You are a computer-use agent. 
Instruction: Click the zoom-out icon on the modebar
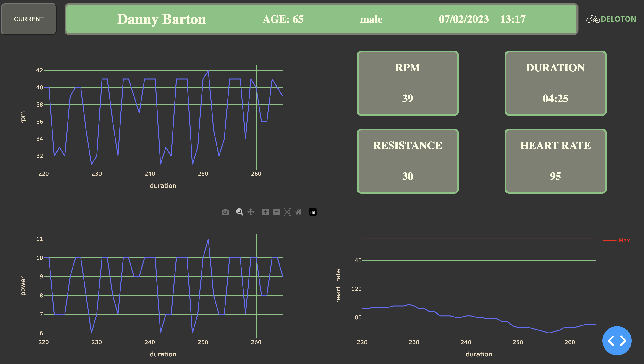[x=276, y=212]
